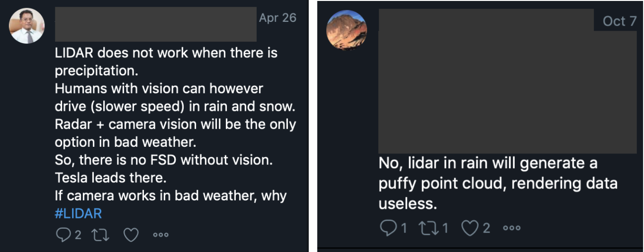The height and width of the screenshot is (252, 644).
Task: Open the Apr 26 timestamp link
Action: coord(277,18)
